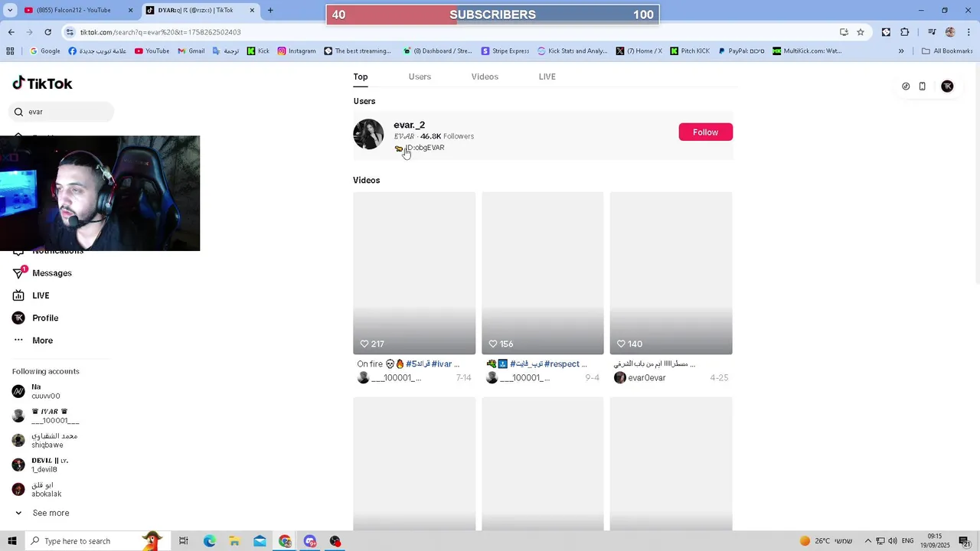The height and width of the screenshot is (551, 980).
Task: Open evar0evar author link
Action: [x=646, y=378]
